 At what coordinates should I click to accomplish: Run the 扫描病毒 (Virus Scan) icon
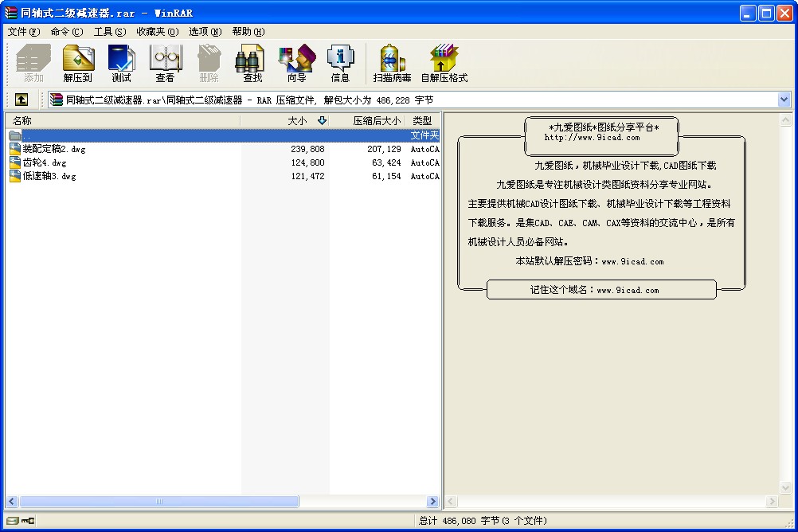(392, 63)
